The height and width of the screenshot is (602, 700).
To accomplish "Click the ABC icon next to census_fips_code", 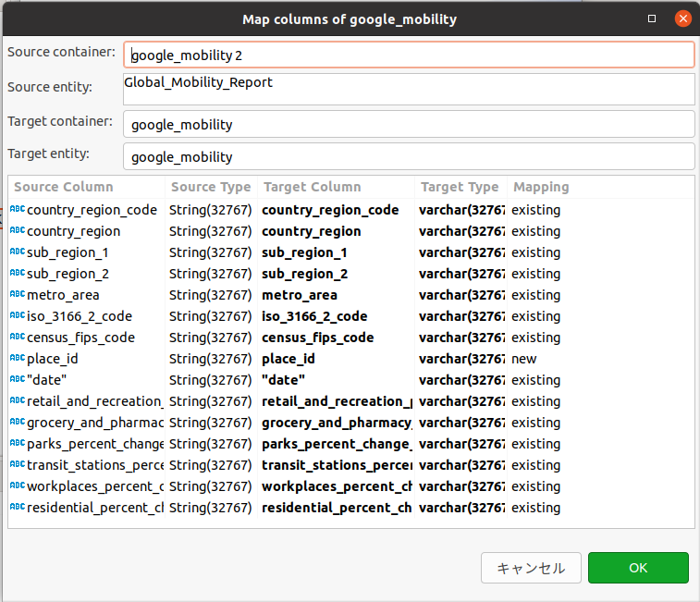I will click(x=18, y=338).
